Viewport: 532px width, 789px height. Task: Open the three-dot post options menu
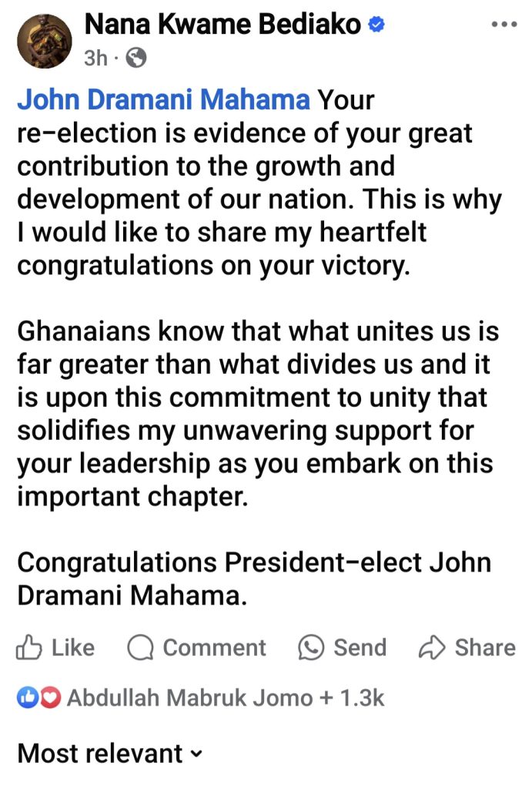(504, 25)
